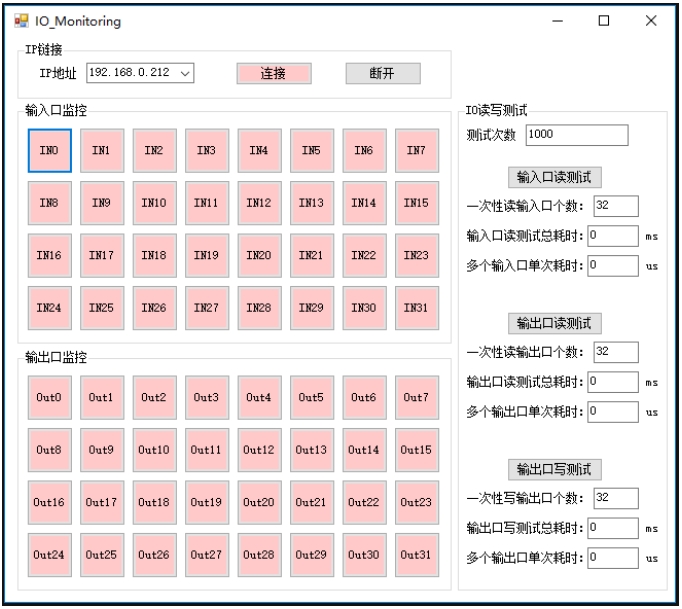Toggle the IN2 input indicator
Image resolution: width=682 pixels, height=609 pixels.
tap(154, 151)
